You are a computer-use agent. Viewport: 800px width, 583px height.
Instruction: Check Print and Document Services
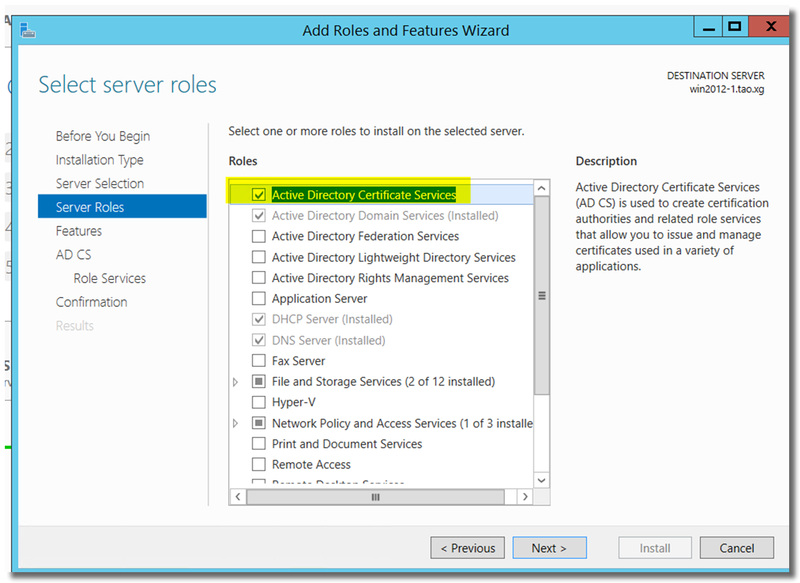pyautogui.click(x=259, y=444)
